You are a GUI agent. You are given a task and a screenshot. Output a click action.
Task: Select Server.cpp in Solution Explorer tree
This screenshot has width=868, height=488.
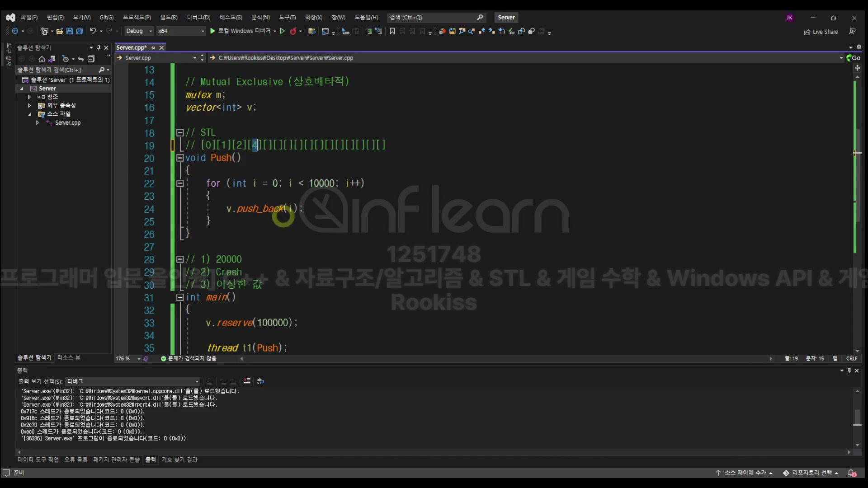(x=68, y=122)
